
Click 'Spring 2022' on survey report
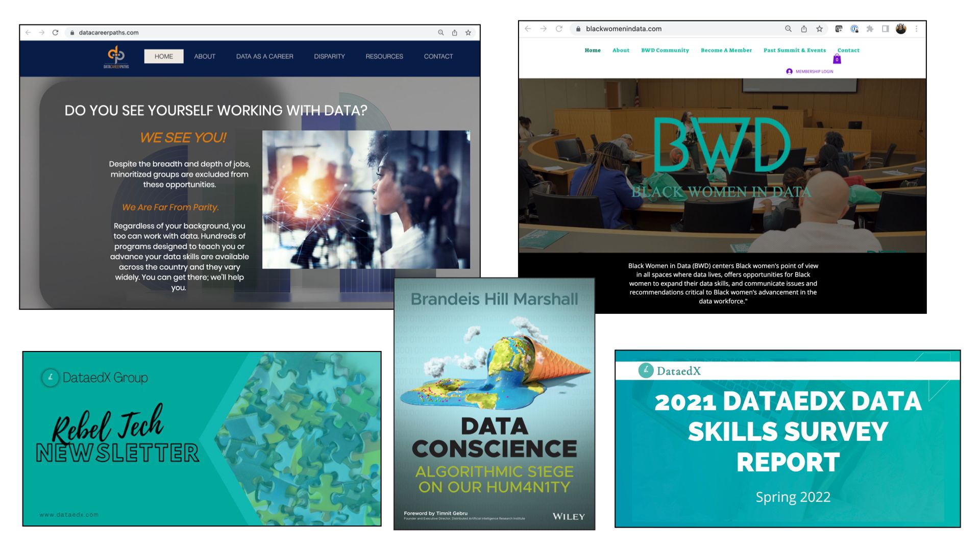coord(793,497)
